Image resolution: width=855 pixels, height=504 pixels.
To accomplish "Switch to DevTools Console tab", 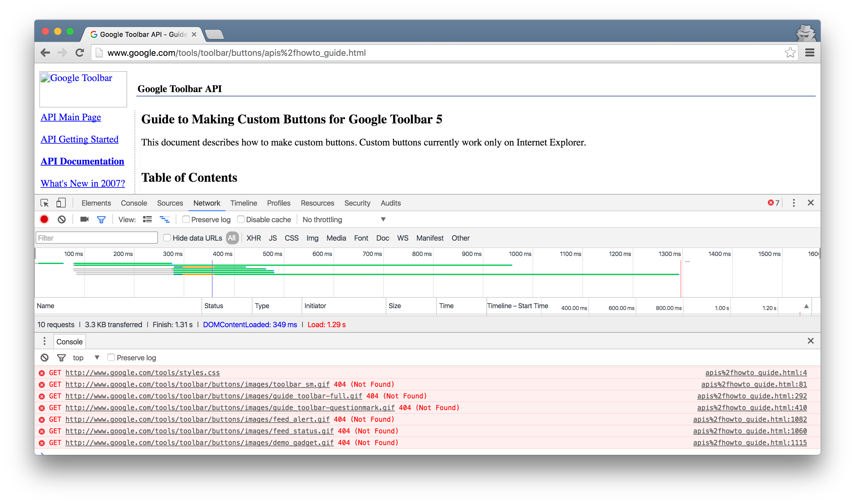I will 134,203.
